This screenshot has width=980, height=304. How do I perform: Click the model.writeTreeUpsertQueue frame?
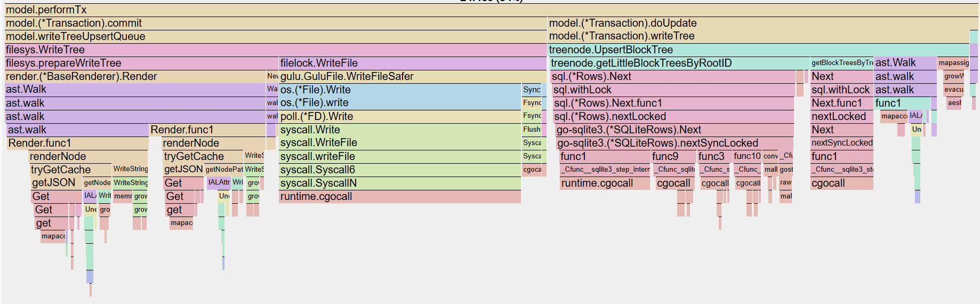pos(276,37)
